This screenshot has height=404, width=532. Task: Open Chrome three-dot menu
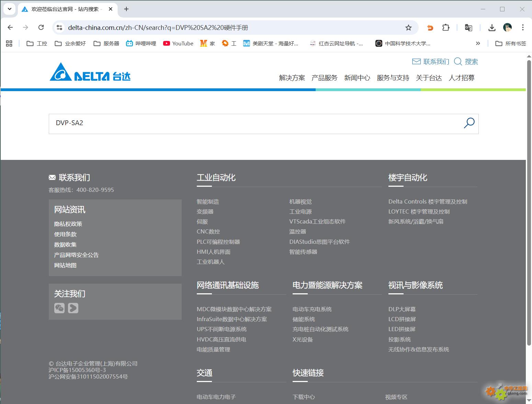[523, 28]
